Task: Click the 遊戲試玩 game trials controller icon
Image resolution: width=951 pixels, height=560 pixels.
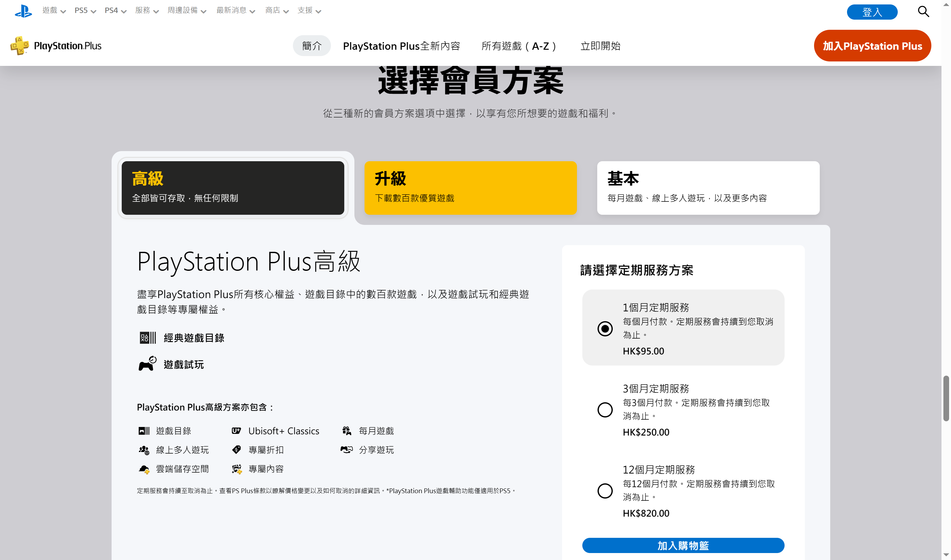Action: coord(147,364)
